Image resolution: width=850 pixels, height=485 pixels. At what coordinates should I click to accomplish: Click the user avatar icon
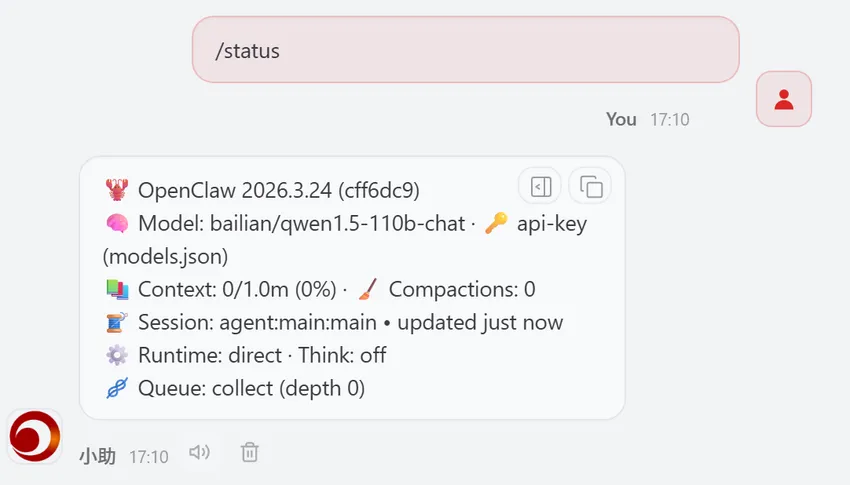[x=784, y=99]
